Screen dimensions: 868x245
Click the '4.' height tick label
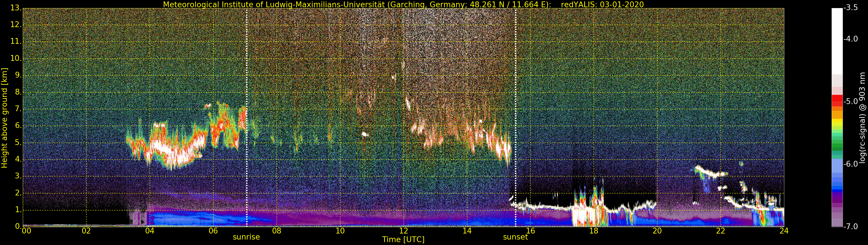(18, 159)
